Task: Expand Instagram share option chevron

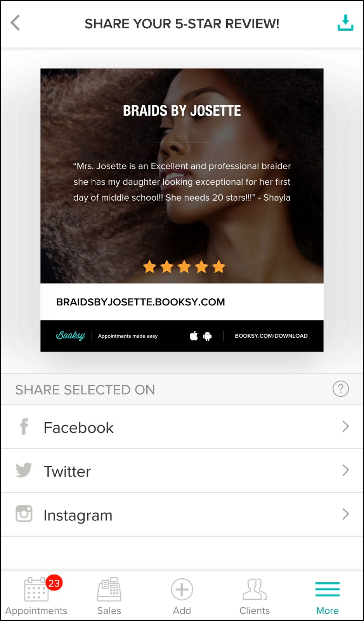Action: (345, 514)
